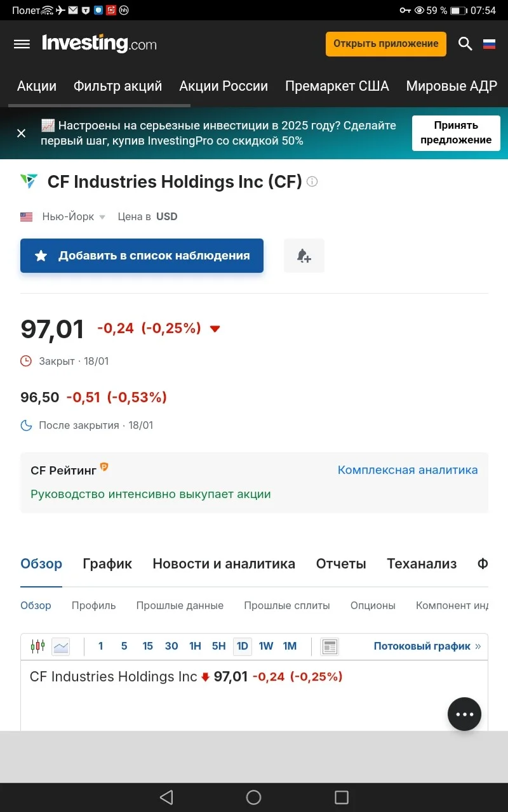Open the chart news table icon
This screenshot has width=508, height=812.
(330, 646)
